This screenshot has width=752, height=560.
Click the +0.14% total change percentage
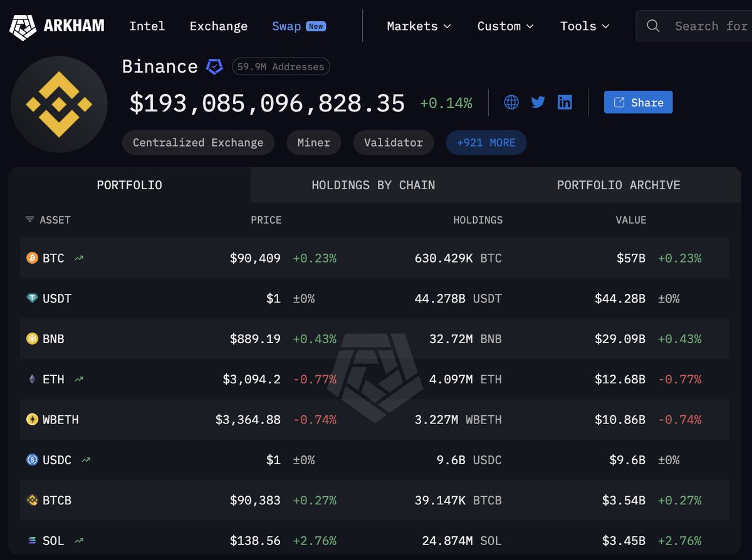(x=446, y=103)
